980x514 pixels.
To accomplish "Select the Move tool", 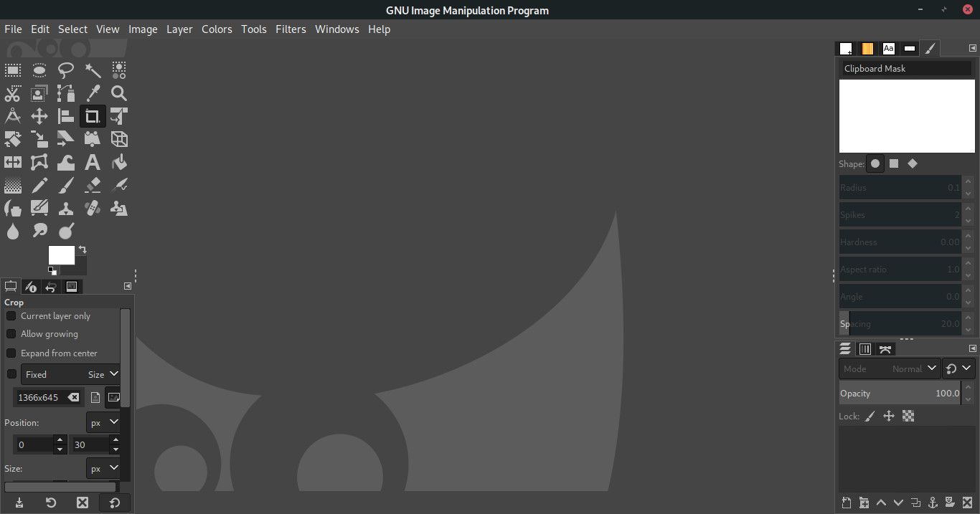I will [x=39, y=116].
